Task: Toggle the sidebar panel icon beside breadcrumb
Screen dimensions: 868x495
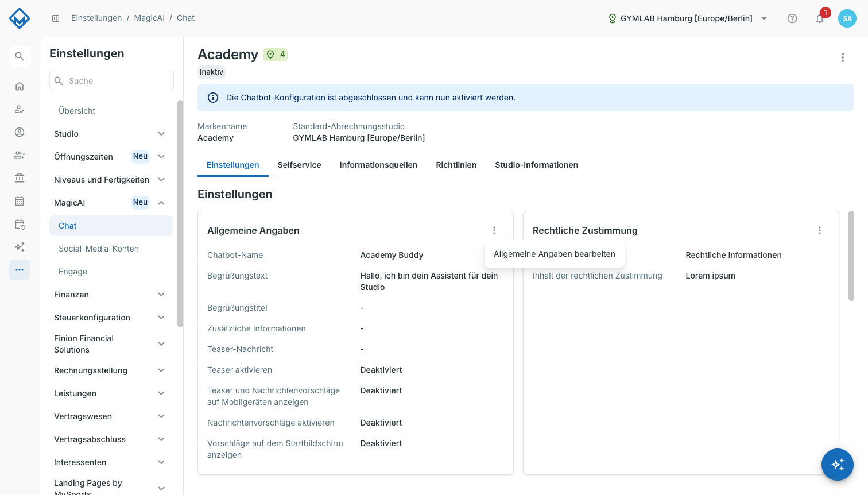Action: pyautogui.click(x=56, y=18)
